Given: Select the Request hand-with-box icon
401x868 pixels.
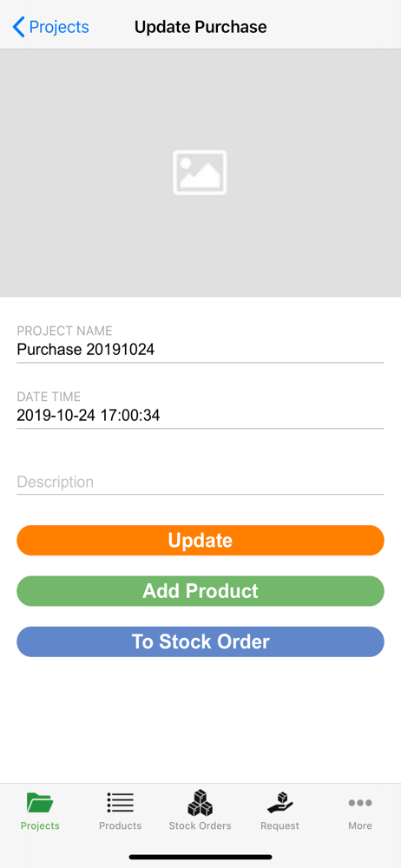Looking at the screenshot, I should point(279,803).
